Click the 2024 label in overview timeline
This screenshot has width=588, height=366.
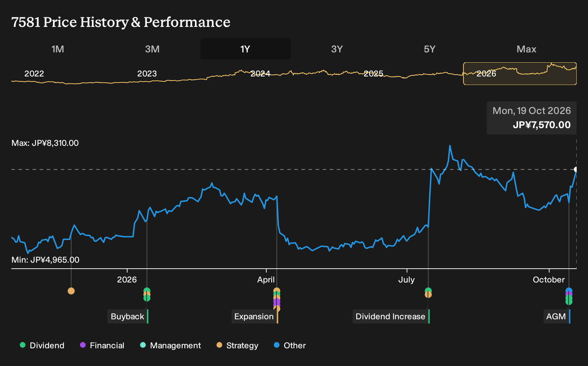click(260, 74)
